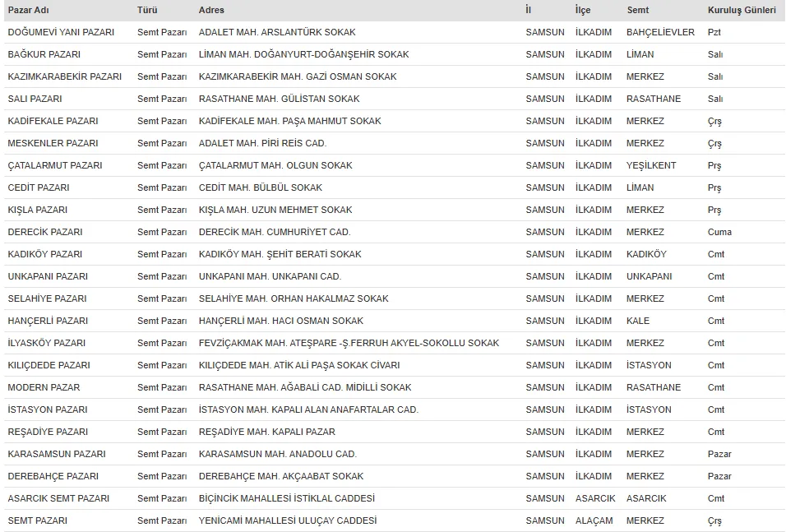Image resolution: width=786 pixels, height=532 pixels.
Task: Select address ÇATALARMUT MAH. OLGUN SOKAK
Action: click(275, 165)
